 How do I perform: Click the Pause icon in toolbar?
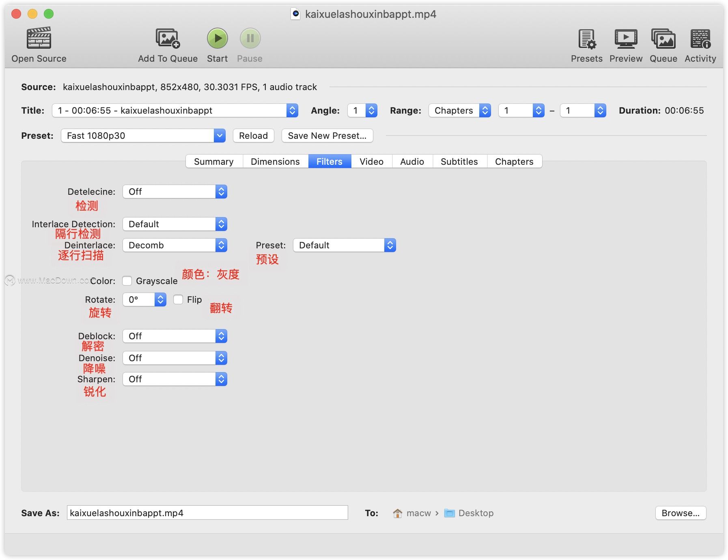[x=250, y=38]
